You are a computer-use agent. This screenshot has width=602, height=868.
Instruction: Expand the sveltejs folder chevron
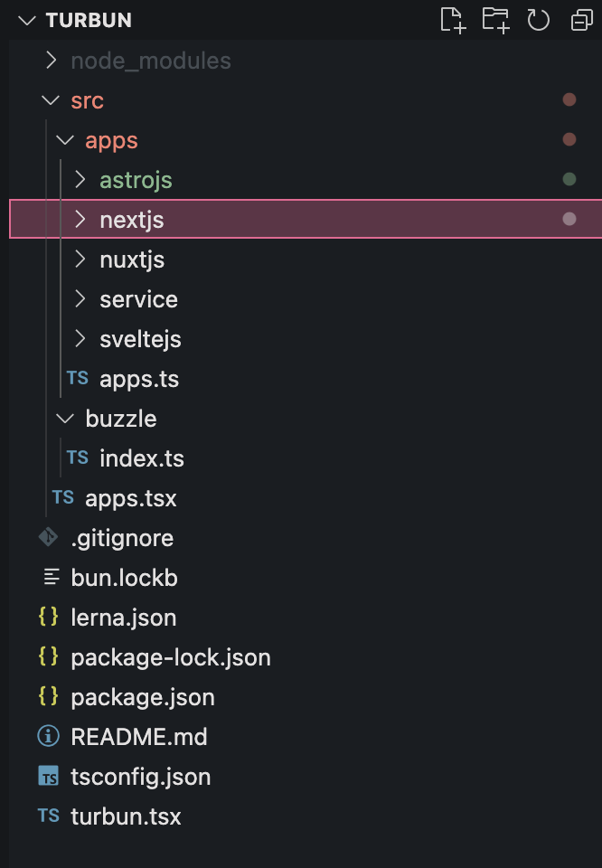[80, 339]
